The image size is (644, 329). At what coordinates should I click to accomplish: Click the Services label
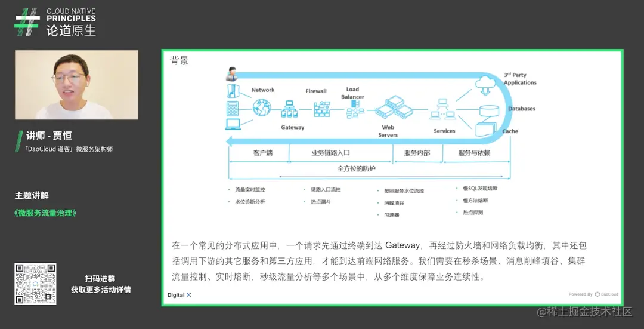click(x=444, y=131)
